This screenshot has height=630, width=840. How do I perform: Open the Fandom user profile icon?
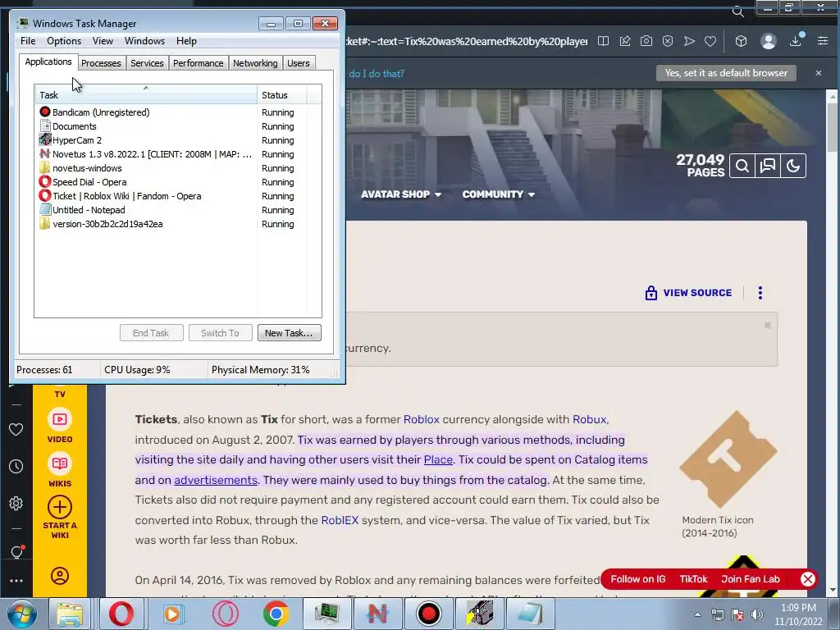coord(59,576)
